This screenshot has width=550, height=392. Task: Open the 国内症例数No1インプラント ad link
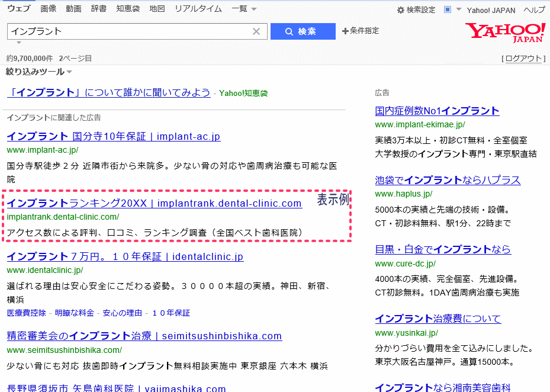(x=437, y=111)
